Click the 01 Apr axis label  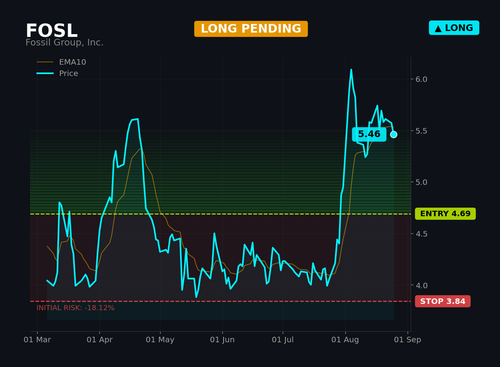(99, 340)
